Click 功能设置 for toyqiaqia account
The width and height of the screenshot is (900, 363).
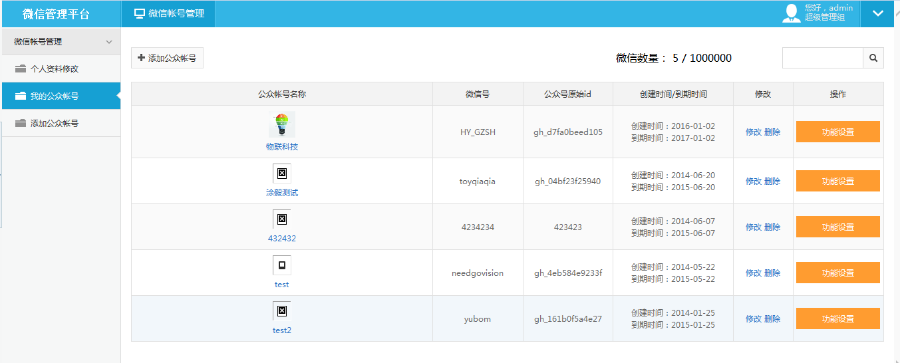click(x=838, y=180)
